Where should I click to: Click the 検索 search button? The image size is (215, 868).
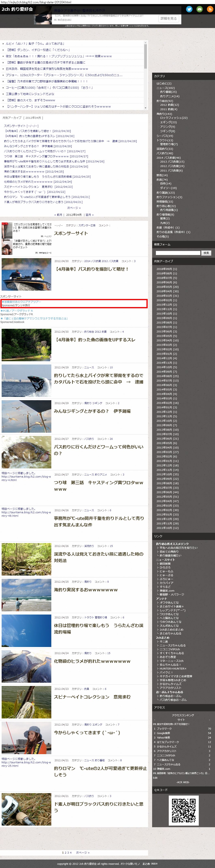pos(206,253)
